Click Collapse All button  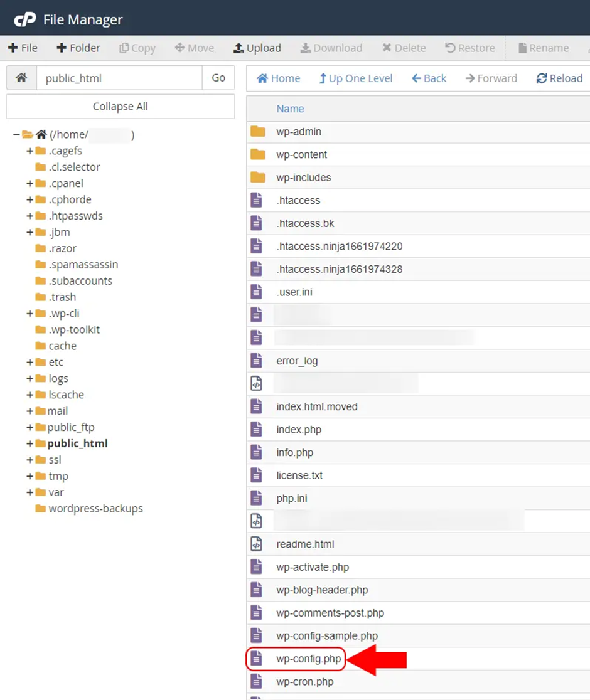(120, 106)
